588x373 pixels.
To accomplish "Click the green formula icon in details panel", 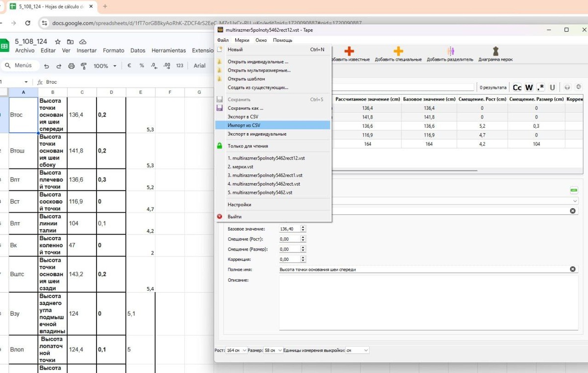I will coord(574,190).
